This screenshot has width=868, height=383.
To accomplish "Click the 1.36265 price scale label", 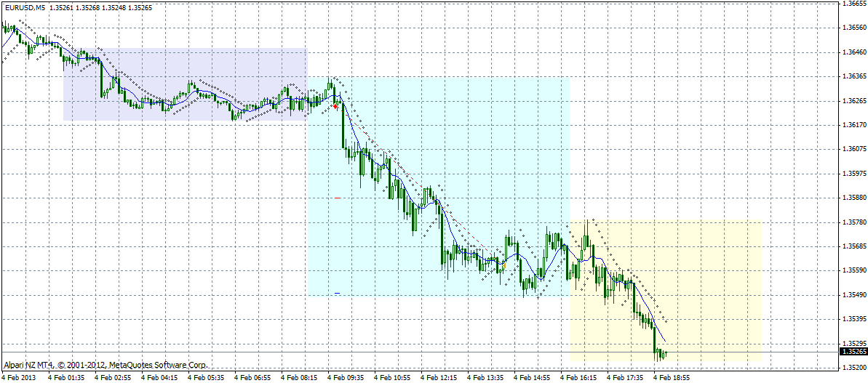I will click(x=854, y=100).
